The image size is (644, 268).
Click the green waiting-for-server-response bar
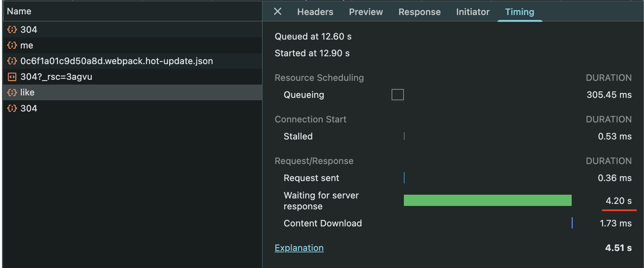coord(487,200)
